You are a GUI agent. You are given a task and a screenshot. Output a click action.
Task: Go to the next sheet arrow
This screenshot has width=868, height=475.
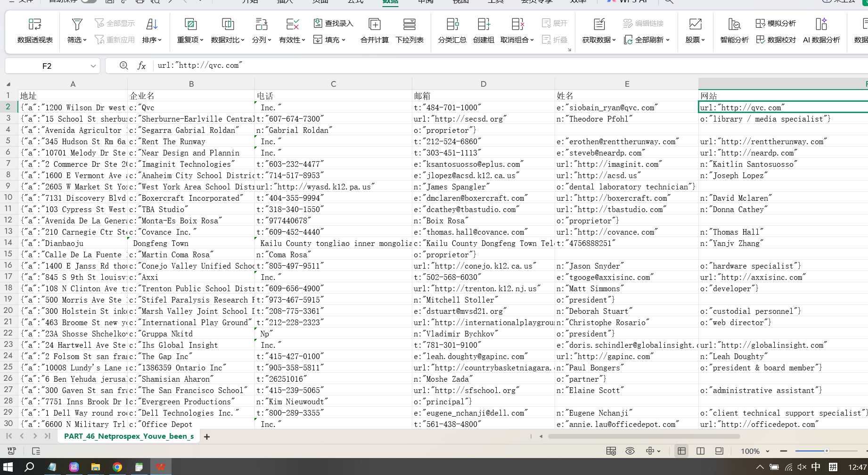(35, 436)
